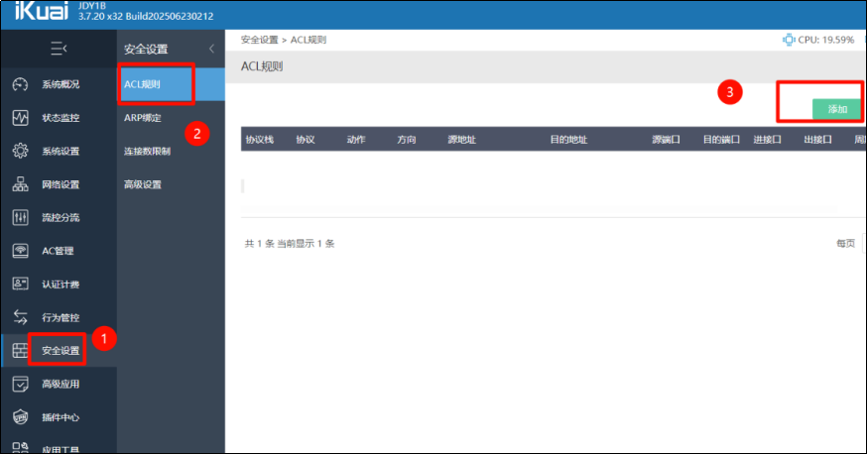Open 高级应用 in the sidebar
868x454 pixels.
click(61, 384)
